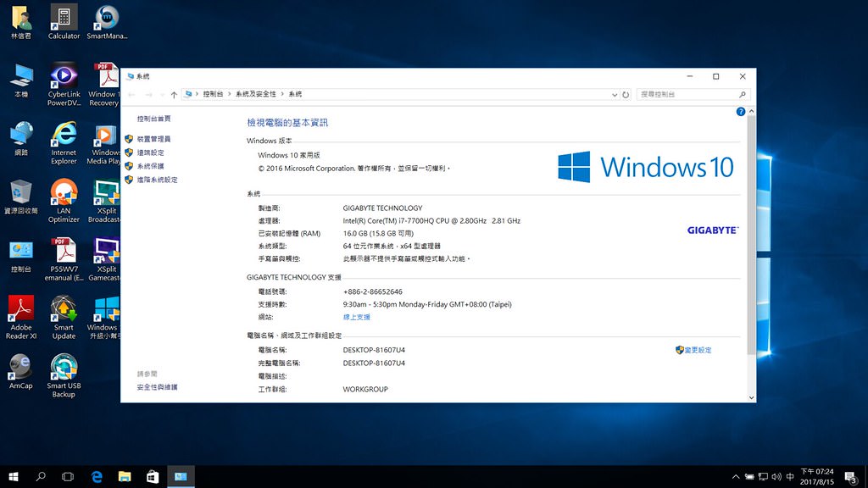The width and height of the screenshot is (868, 488).
Task: Open the taskbar search magnifier
Action: click(x=41, y=476)
